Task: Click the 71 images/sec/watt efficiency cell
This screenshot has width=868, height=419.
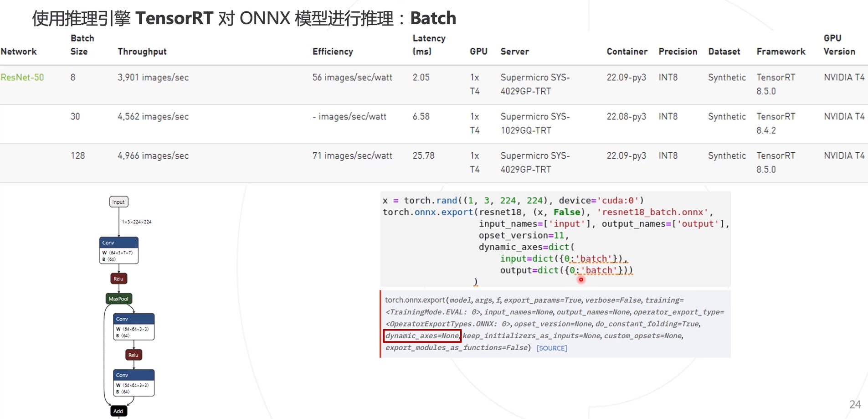Action: [352, 156]
